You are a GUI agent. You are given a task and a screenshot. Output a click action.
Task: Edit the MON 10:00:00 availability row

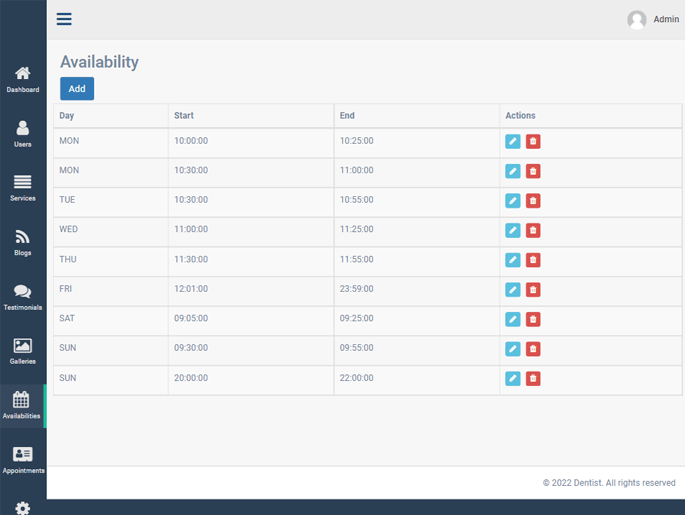(513, 142)
